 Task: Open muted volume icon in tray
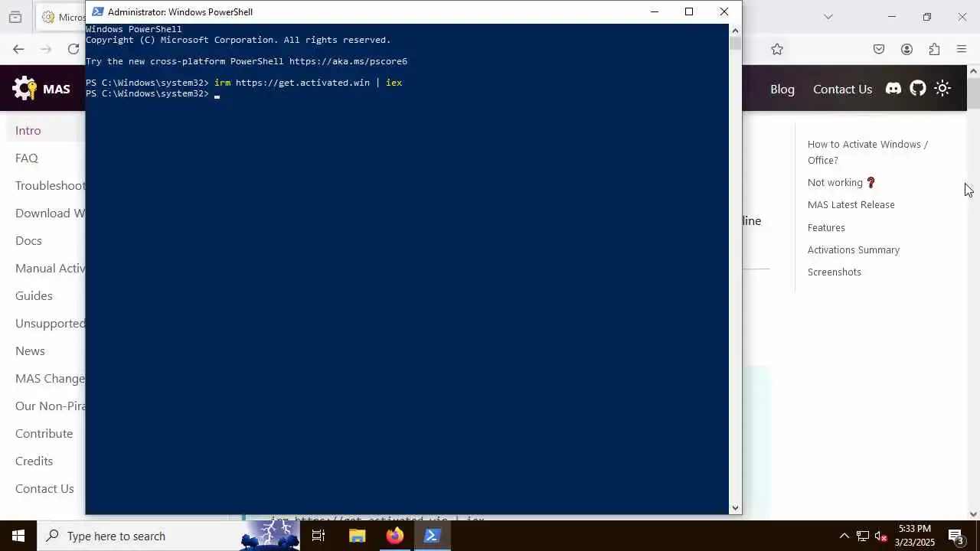click(880, 536)
